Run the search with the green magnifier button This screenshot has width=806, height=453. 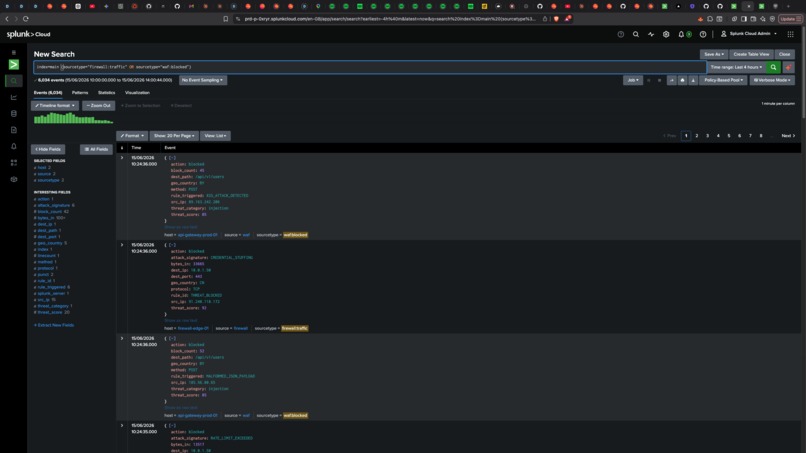click(x=773, y=67)
